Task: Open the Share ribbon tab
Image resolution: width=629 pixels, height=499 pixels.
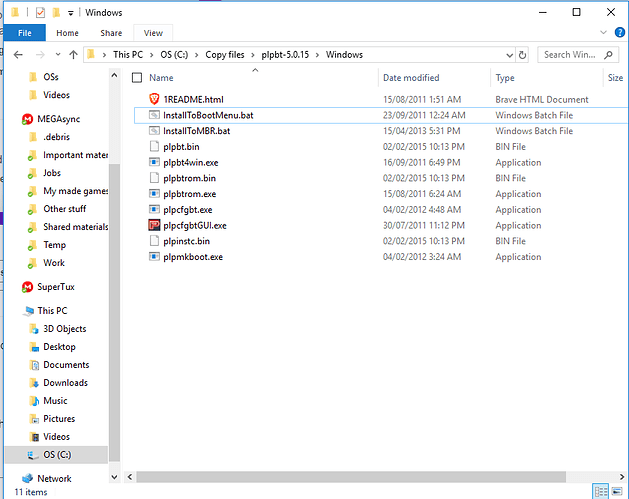Action: pyautogui.click(x=111, y=33)
